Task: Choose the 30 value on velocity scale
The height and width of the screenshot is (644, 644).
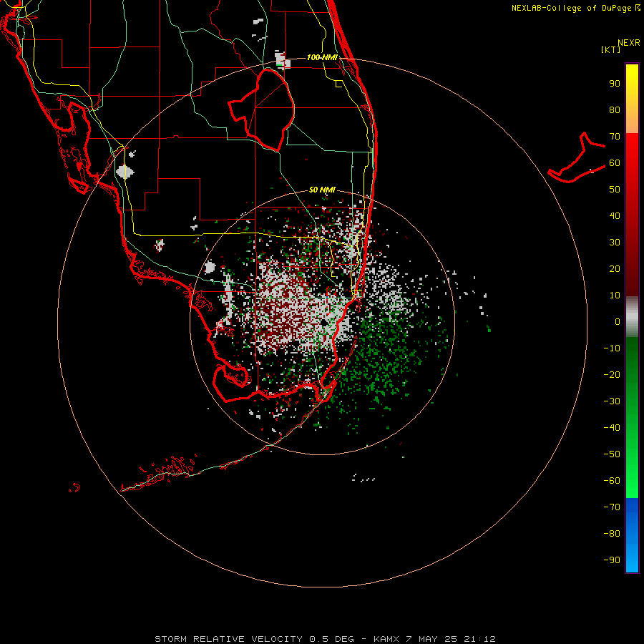Action: click(x=615, y=243)
